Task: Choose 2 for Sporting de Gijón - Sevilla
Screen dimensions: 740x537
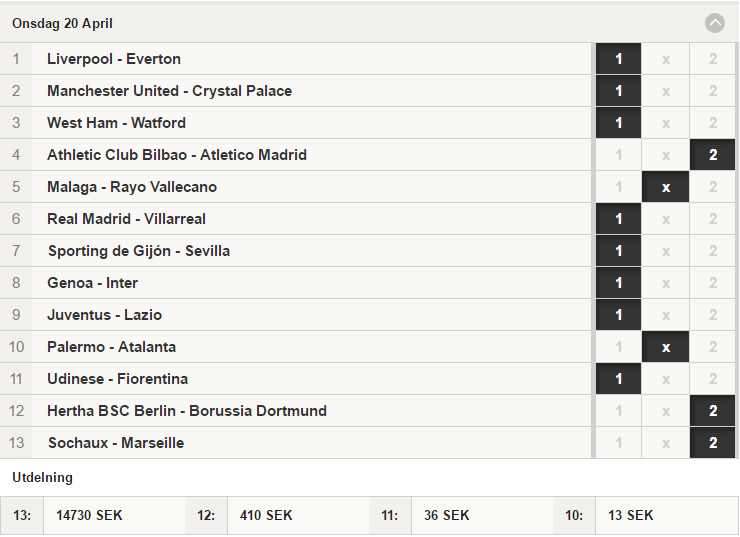Action: 713,251
